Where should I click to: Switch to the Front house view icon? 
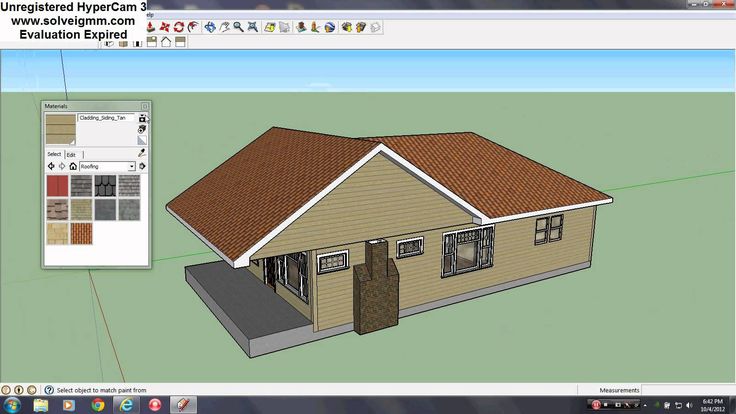click(x=166, y=42)
